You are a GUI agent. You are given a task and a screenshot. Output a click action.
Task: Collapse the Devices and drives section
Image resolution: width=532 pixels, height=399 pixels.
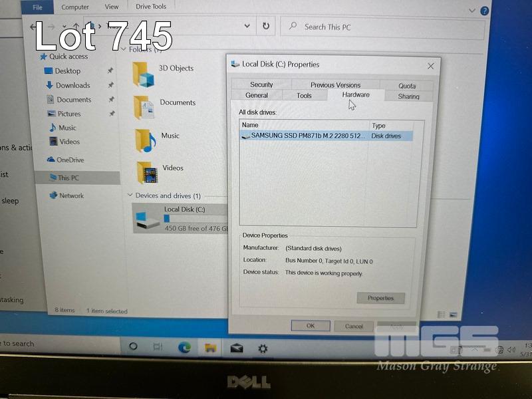coord(130,196)
